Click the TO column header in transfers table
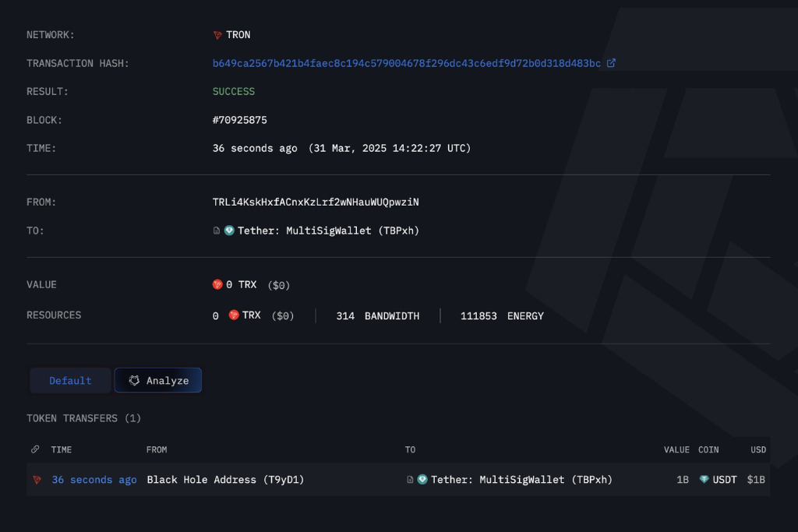The width and height of the screenshot is (798, 532). point(410,449)
